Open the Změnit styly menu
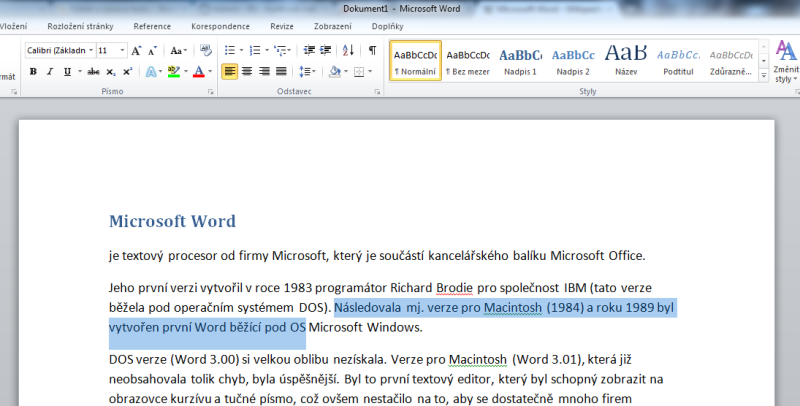800x406 pixels. (x=786, y=61)
